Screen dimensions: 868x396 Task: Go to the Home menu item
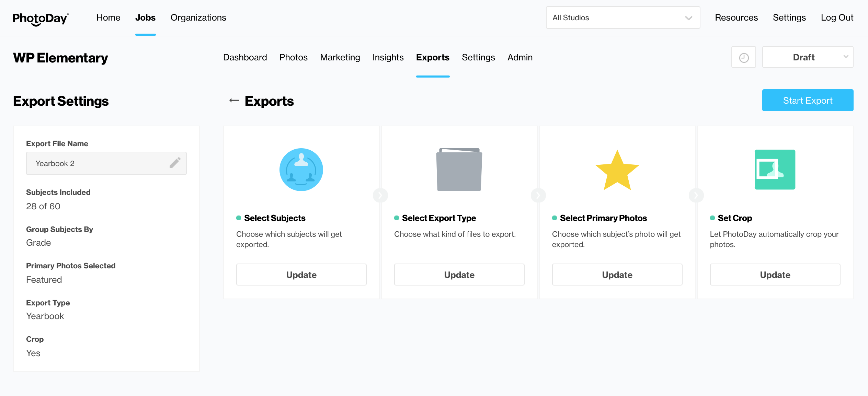pos(108,18)
